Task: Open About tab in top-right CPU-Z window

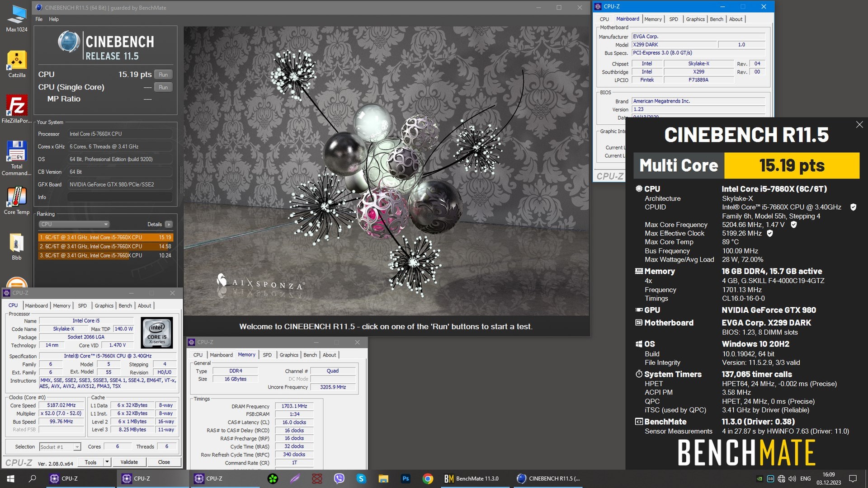Action: click(x=736, y=19)
